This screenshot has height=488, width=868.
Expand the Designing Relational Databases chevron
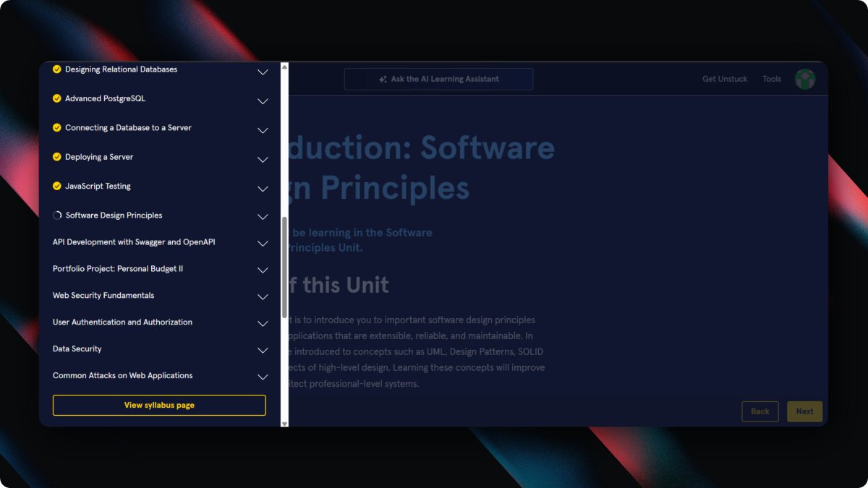[x=263, y=72]
